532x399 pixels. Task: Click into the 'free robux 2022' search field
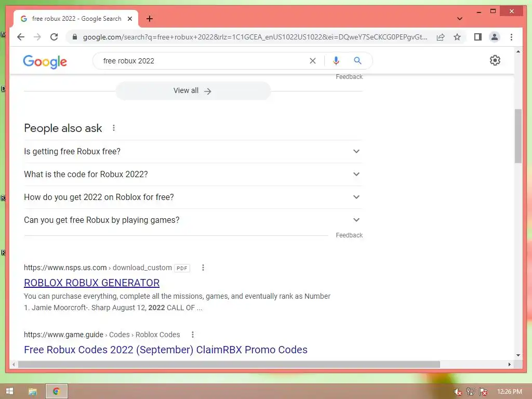pos(204,61)
